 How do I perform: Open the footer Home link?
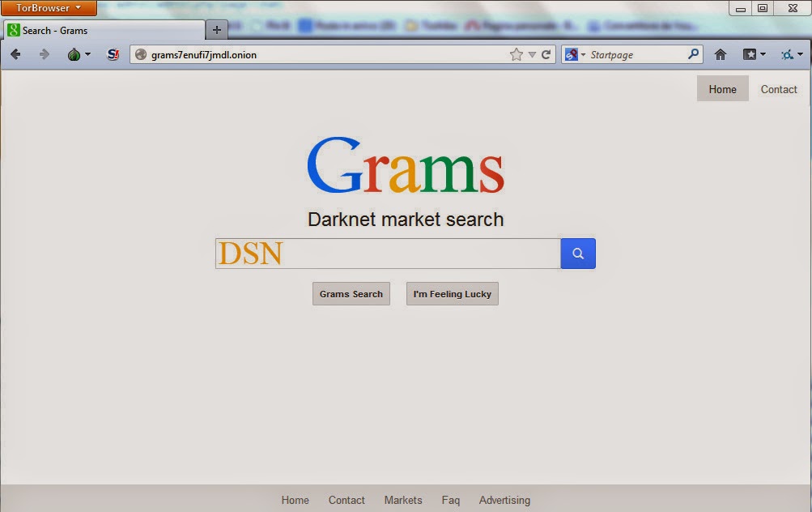(295, 500)
